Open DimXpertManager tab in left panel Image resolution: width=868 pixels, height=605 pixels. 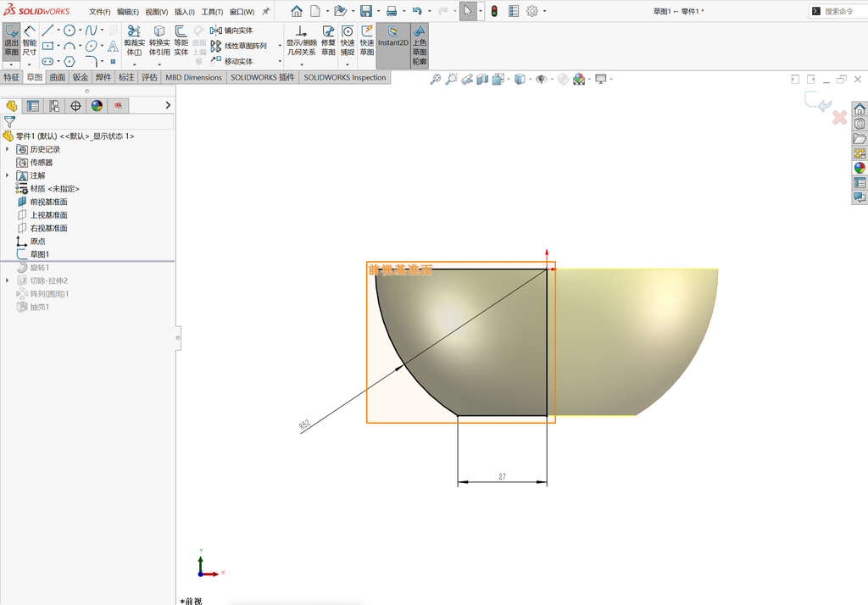[x=75, y=106]
